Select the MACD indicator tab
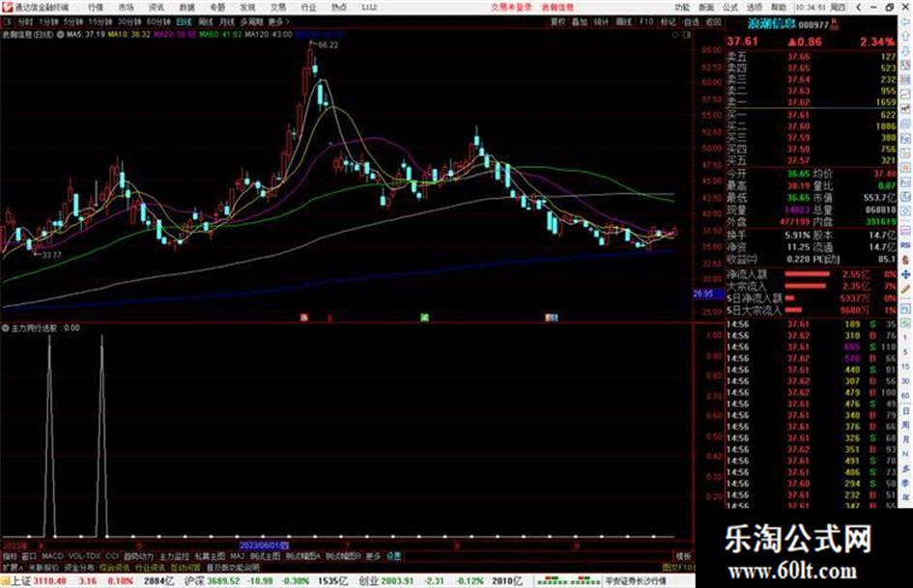The height and width of the screenshot is (588, 913). [52, 556]
